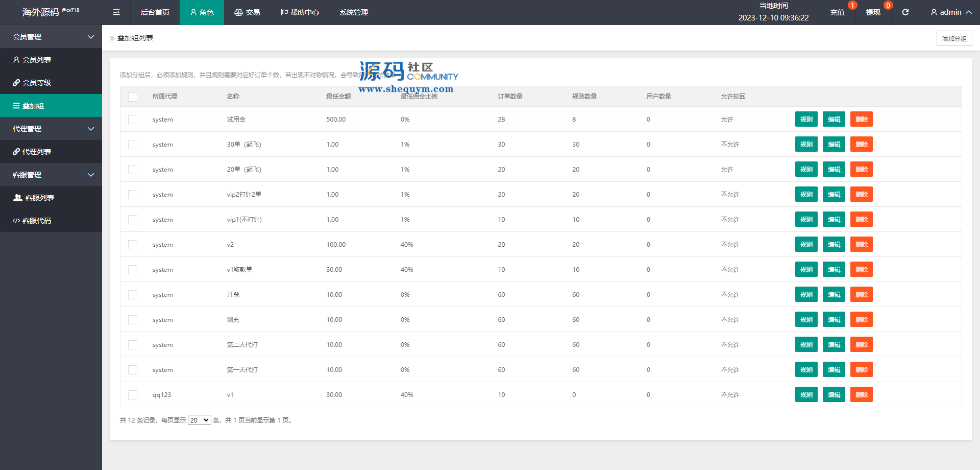Check the 30单（起飞）row checkbox

click(x=133, y=145)
